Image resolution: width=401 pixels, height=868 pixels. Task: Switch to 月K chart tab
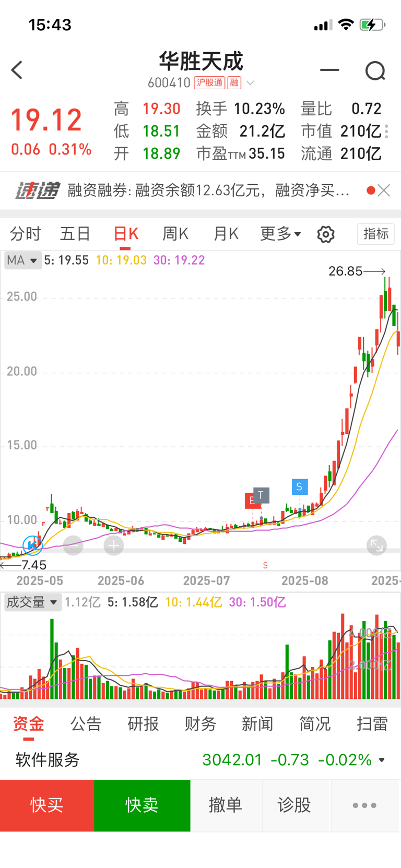(226, 234)
